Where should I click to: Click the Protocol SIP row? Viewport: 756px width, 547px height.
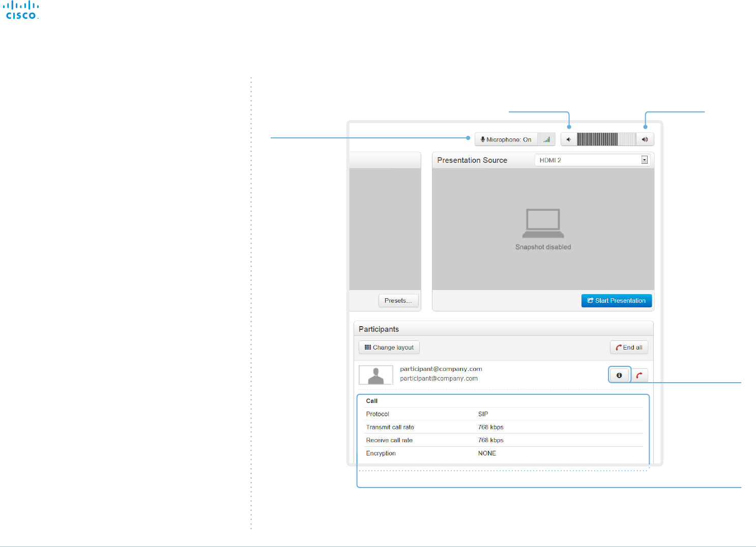[x=504, y=414]
